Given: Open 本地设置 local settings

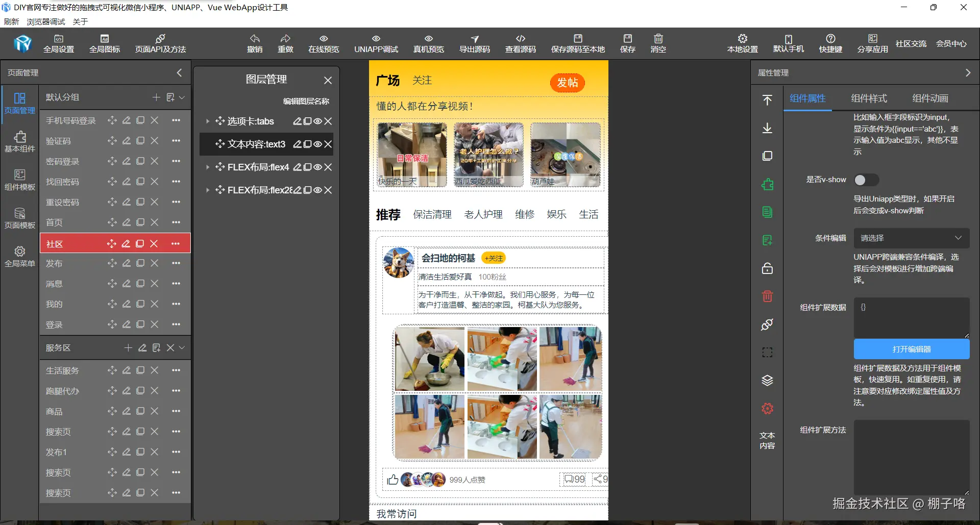Looking at the screenshot, I should 743,43.
